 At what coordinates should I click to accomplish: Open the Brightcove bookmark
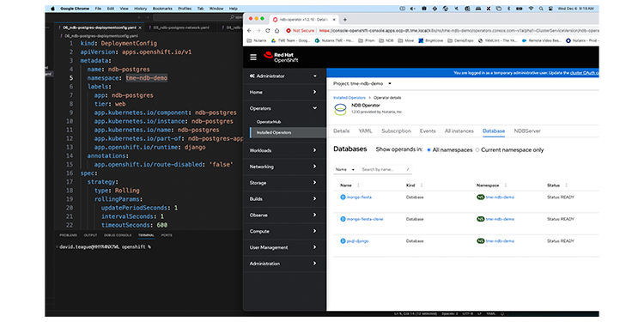431,40
